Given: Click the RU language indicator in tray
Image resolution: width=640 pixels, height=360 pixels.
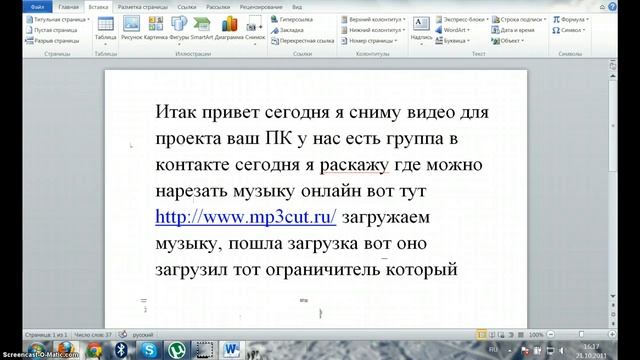Looking at the screenshot, I should click(x=493, y=349).
